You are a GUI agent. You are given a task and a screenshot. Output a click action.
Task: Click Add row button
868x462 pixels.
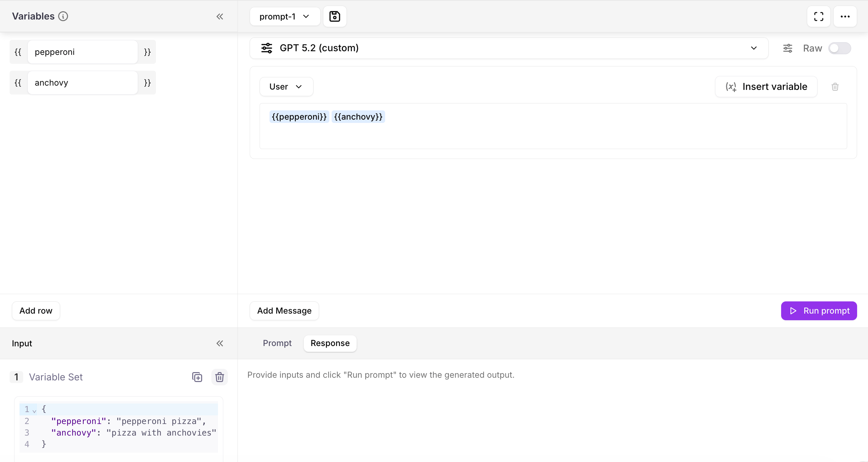pos(36,311)
